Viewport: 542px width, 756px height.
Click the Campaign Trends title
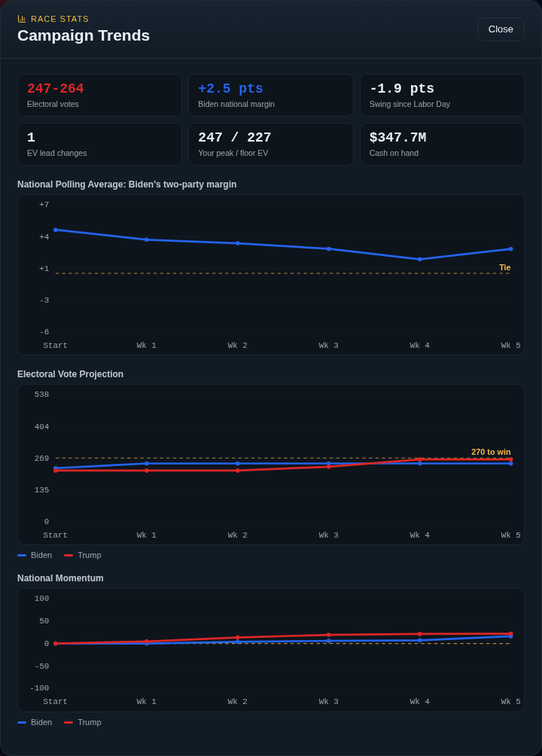coord(84,35)
